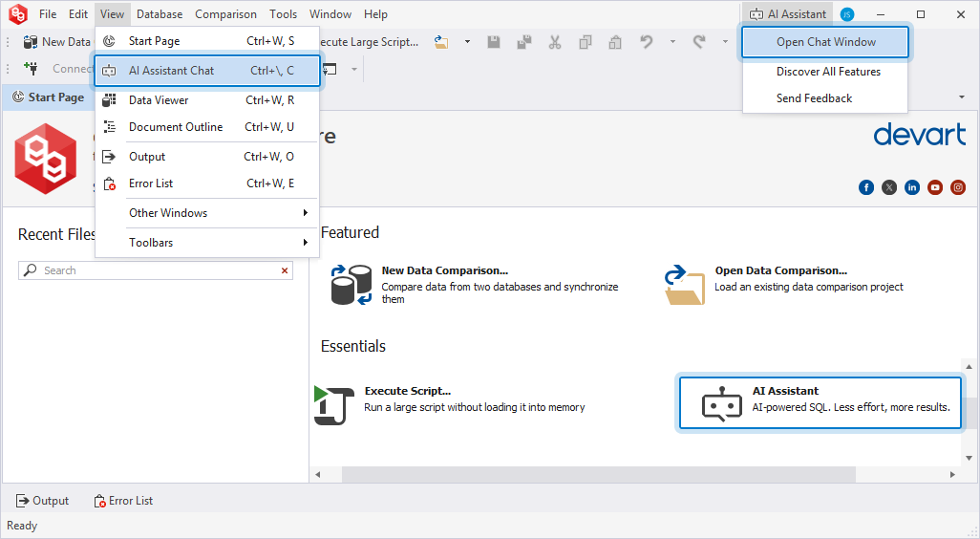Click the Save All icon
Image resolution: width=980 pixels, height=539 pixels.
tap(523, 42)
